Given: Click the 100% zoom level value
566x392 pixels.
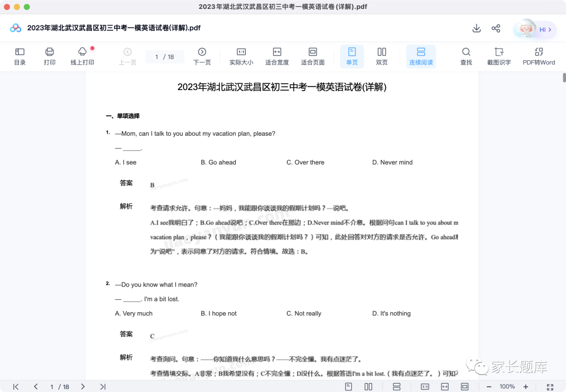Looking at the screenshot, I should point(507,387).
